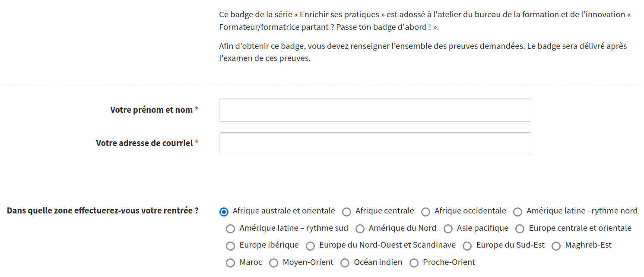Viewport: 644px width, 277px height.
Task: Select 'Europe du Nord-Ouest et Scandinave'
Action: pos(310,246)
